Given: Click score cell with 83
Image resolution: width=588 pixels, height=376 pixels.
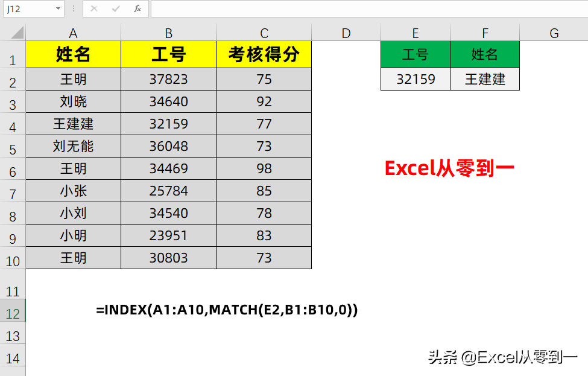Looking at the screenshot, I should point(264,235).
